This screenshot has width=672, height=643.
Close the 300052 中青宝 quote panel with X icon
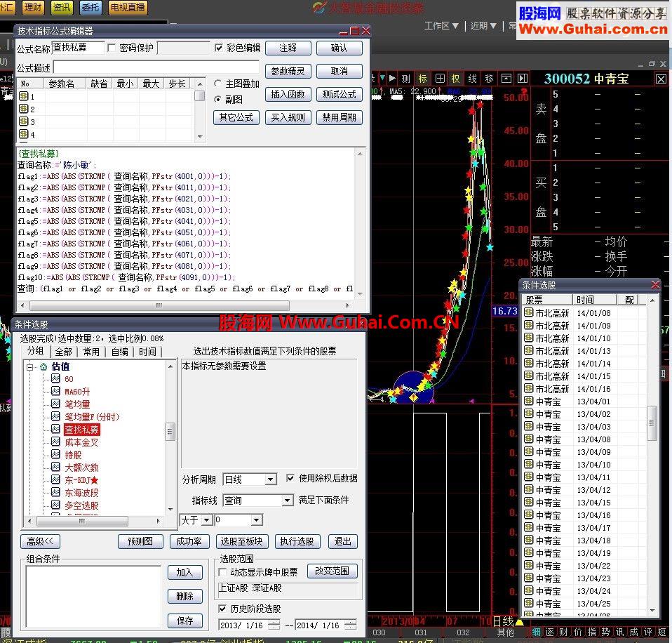point(661,79)
